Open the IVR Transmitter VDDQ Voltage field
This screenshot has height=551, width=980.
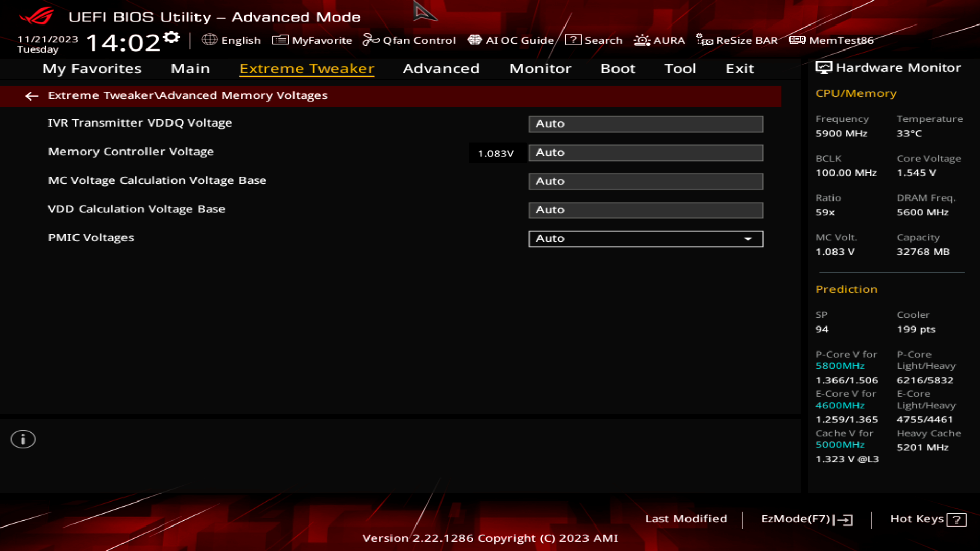645,123
